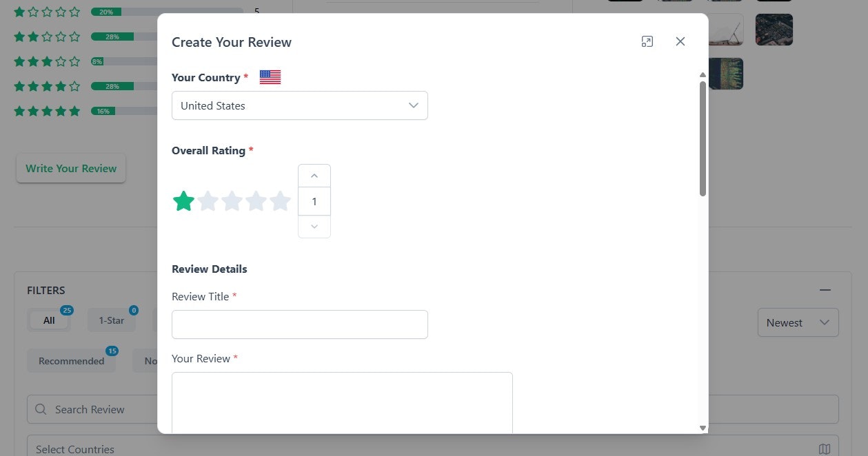The width and height of the screenshot is (868, 456).
Task: Increase the rating with the stepper up arrow
Action: [314, 175]
